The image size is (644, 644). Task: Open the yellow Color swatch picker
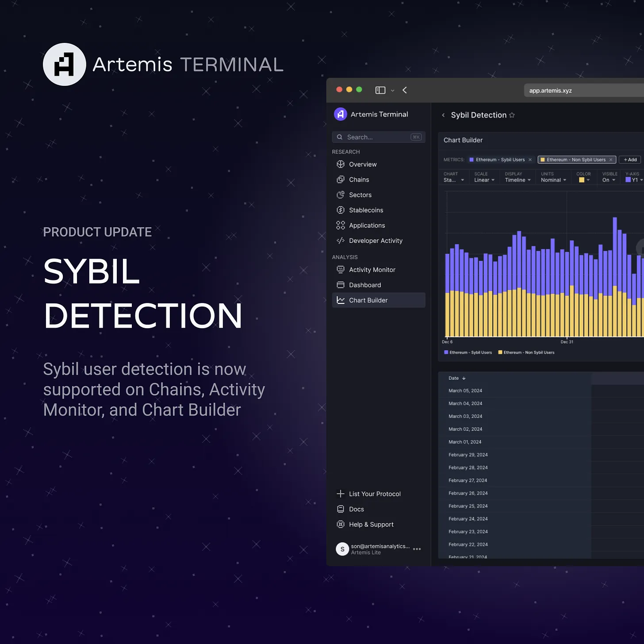click(584, 180)
